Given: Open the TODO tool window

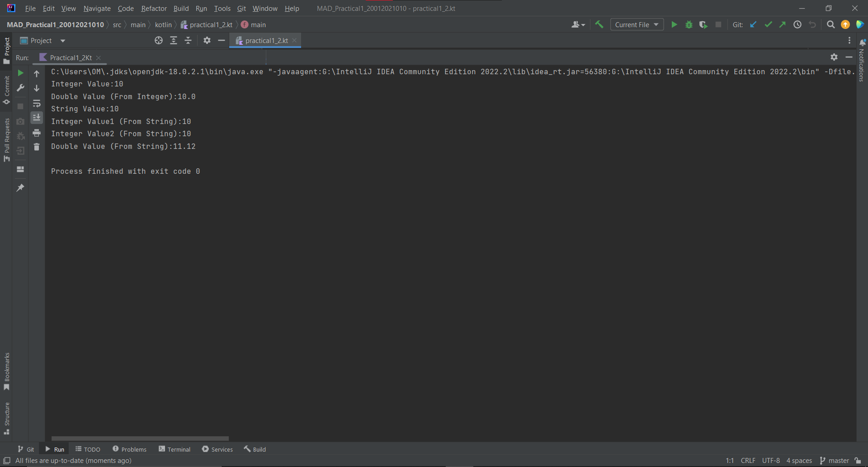Looking at the screenshot, I should pyautogui.click(x=88, y=449).
